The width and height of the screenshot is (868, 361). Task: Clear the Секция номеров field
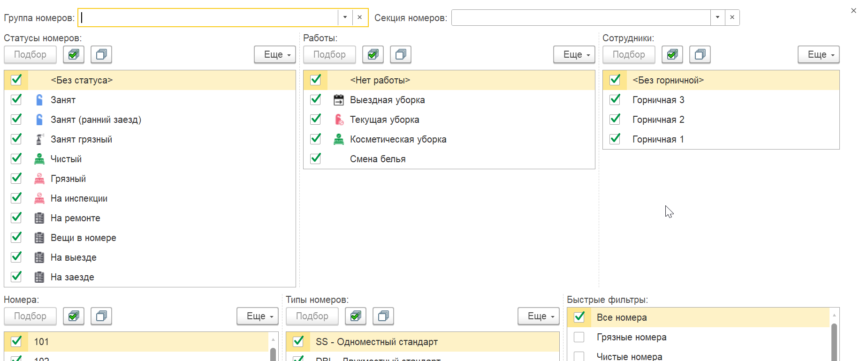(732, 17)
